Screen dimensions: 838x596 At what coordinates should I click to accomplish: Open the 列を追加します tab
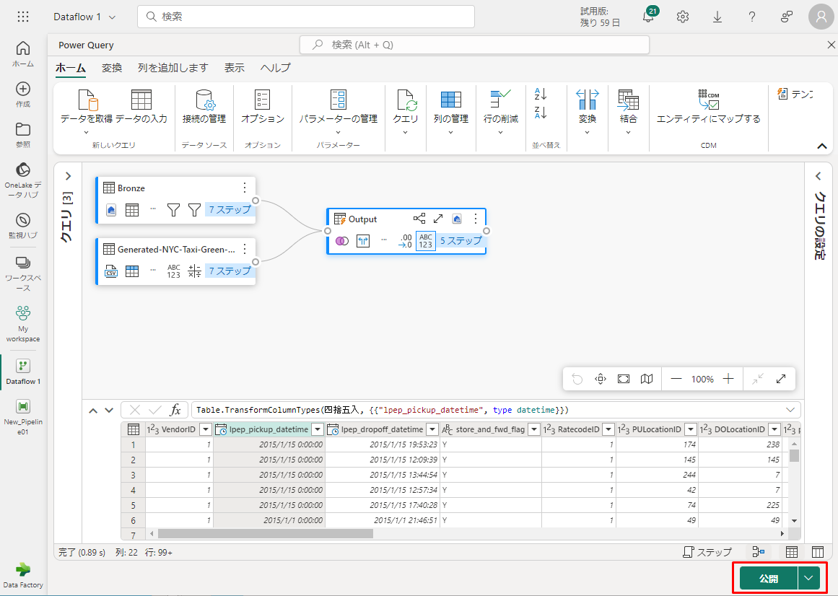pos(173,68)
